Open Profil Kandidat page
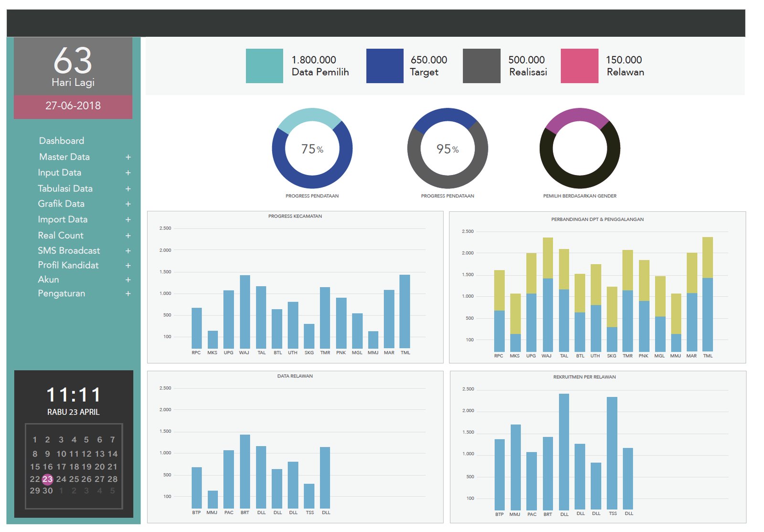 (68, 265)
